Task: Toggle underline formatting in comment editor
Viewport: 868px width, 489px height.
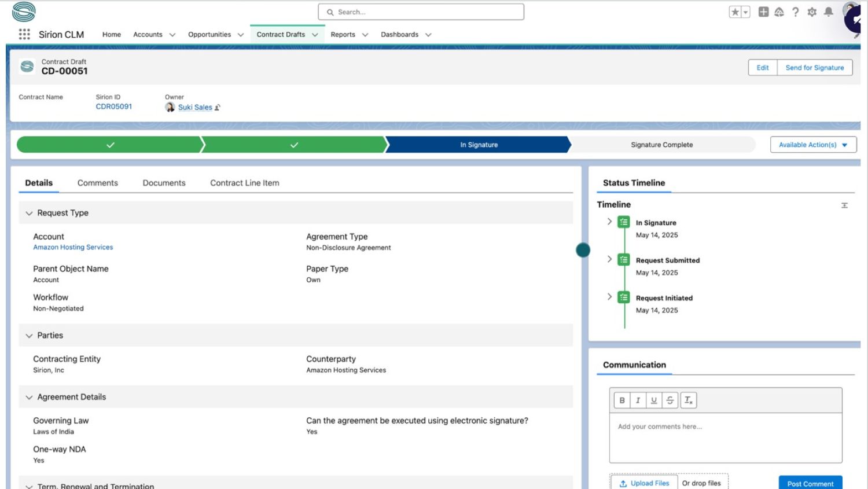Action: tap(654, 400)
